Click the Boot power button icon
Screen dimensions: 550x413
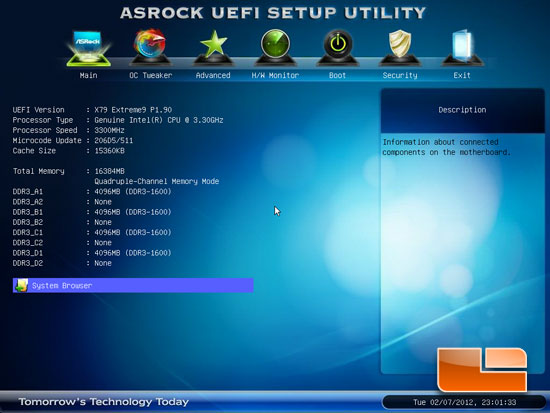click(337, 47)
